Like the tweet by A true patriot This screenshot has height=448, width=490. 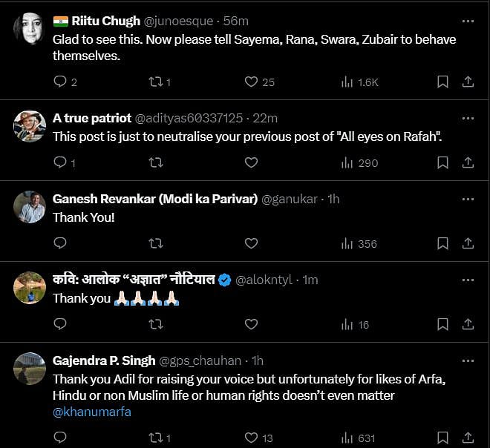pos(251,162)
